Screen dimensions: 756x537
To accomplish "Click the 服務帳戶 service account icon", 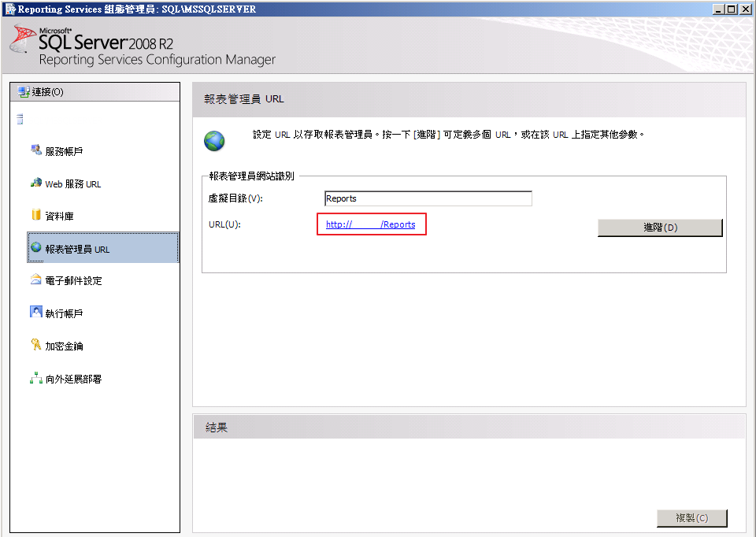I will 36,150.
